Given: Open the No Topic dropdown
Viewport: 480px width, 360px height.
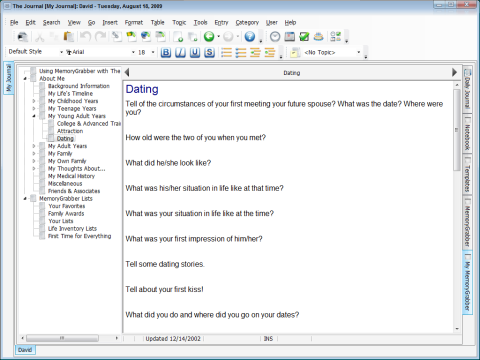Looking at the screenshot, I should coord(359,52).
